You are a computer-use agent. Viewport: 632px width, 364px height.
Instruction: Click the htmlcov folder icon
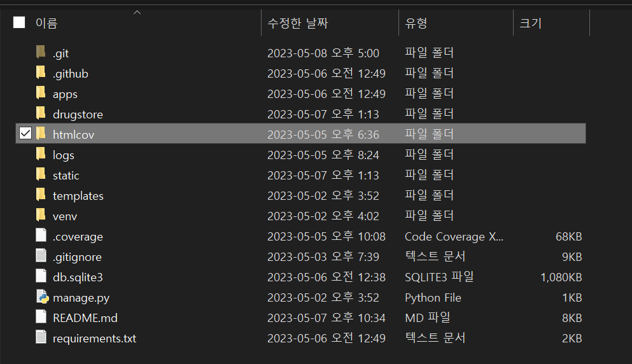click(41, 134)
